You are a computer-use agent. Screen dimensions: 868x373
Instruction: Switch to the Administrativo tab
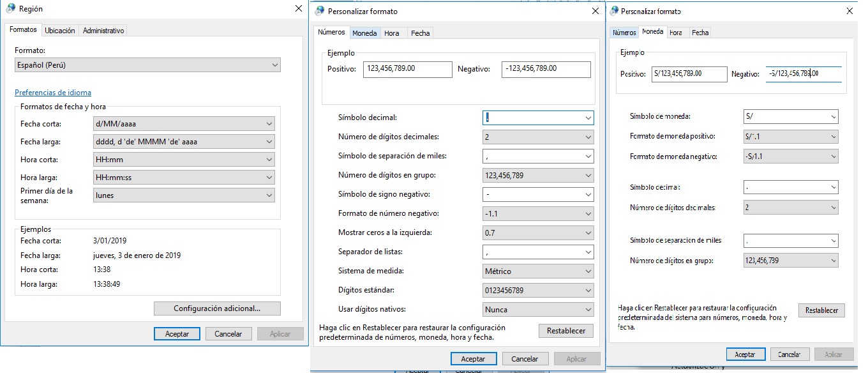[x=103, y=30]
